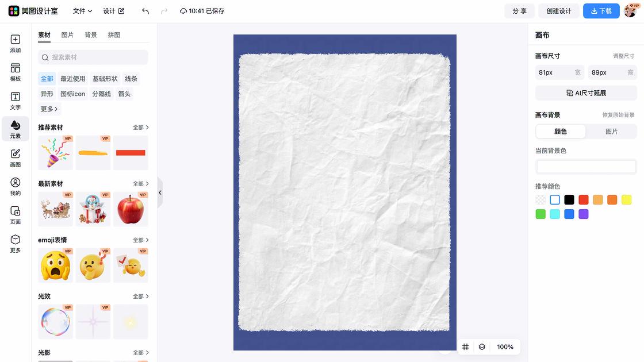Screen dimensions: 644x362
Task: Switch canvas background to 颜色 mode
Action: point(561,132)
